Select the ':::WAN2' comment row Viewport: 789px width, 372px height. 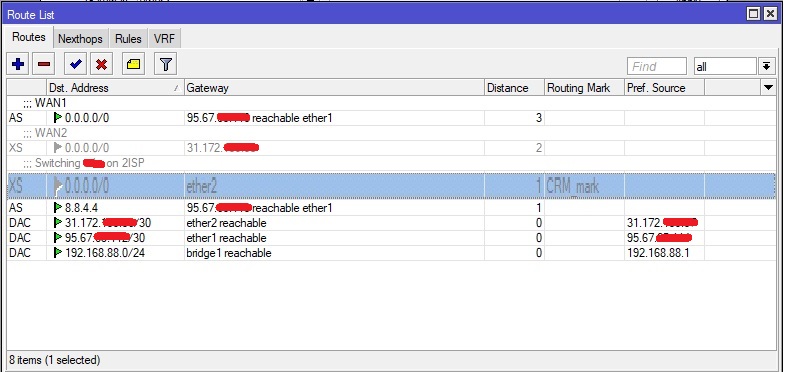(391, 133)
